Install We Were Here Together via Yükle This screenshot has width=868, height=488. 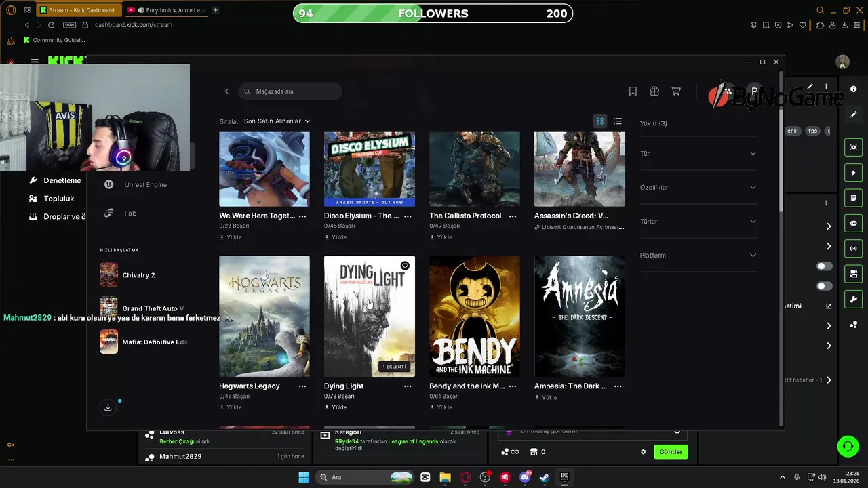pyautogui.click(x=231, y=237)
